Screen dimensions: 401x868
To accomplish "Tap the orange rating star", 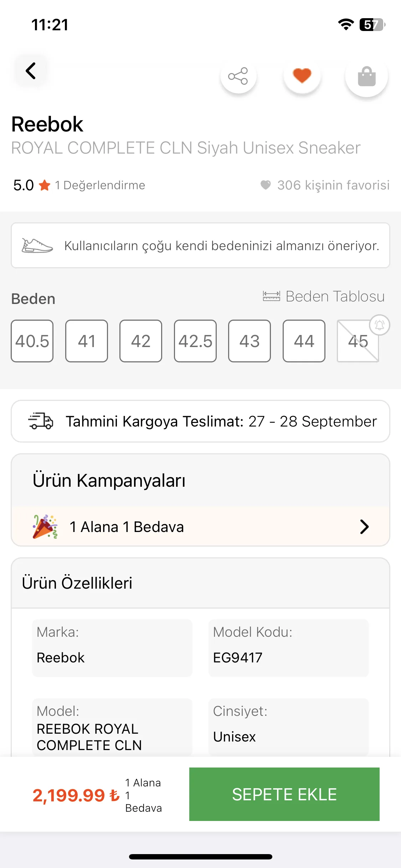I will point(45,185).
